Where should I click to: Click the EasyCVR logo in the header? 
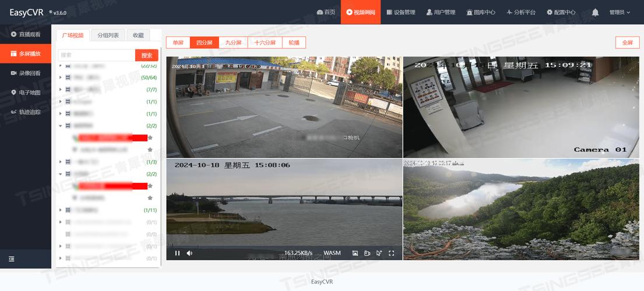coord(27,12)
